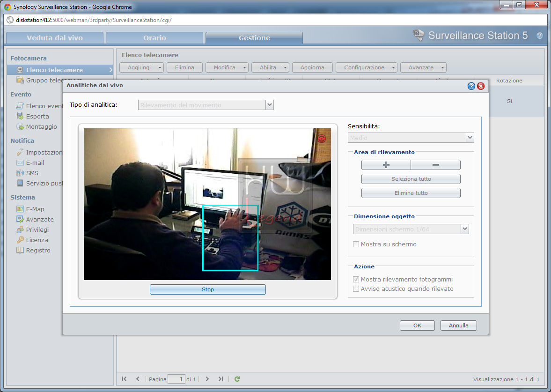Click the browser address bar URL
Screen dimensions: 551x392
pyautogui.click(x=94, y=20)
